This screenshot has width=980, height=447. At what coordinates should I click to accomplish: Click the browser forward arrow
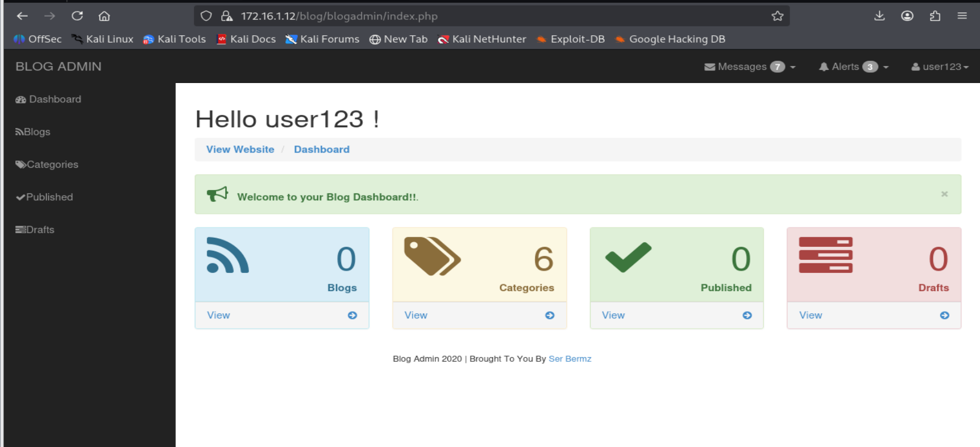(x=49, y=16)
